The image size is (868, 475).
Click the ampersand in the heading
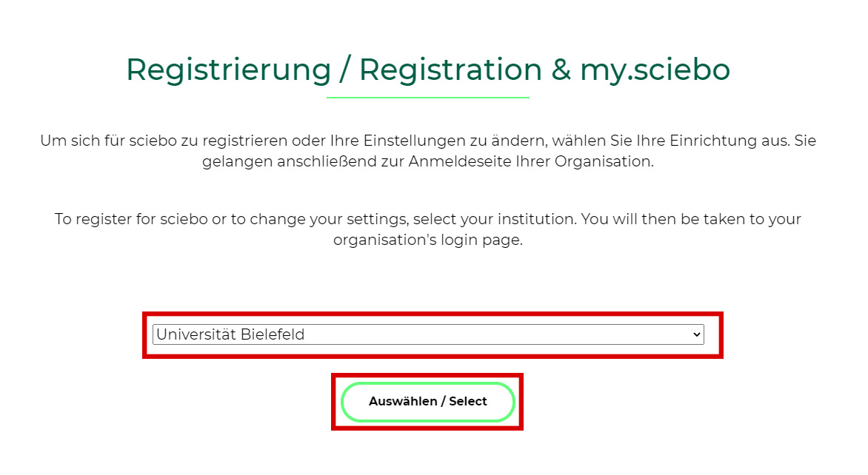[x=561, y=70]
